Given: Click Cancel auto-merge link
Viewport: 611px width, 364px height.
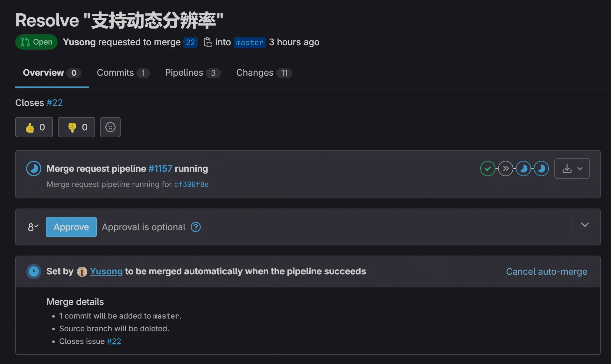Looking at the screenshot, I should point(546,271).
